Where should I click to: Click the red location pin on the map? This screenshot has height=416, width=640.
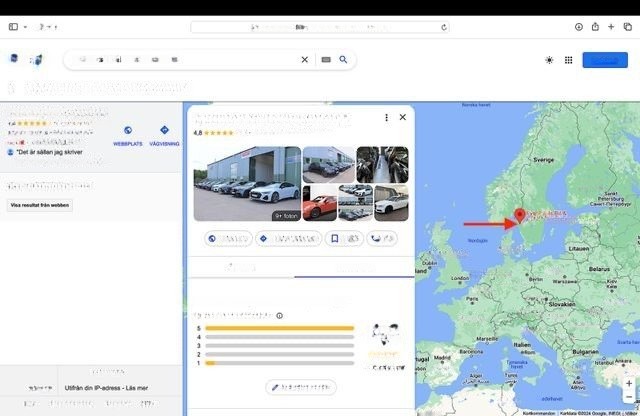click(x=520, y=216)
